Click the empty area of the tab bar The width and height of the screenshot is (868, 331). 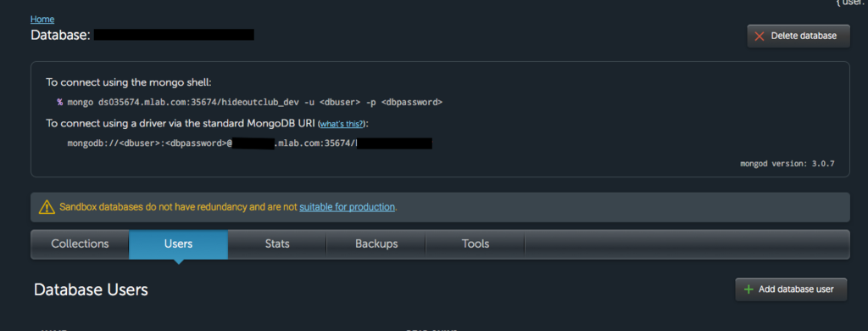[687, 244]
